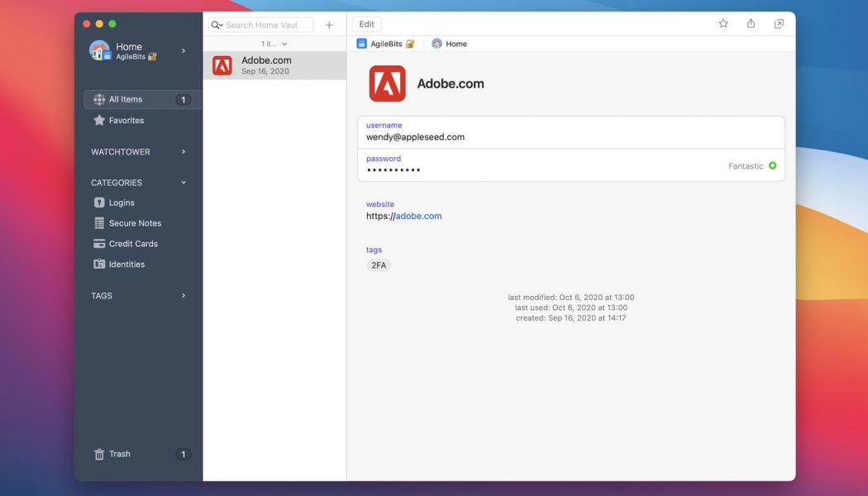
Task: Open the Trash in sidebar
Action: (119, 454)
